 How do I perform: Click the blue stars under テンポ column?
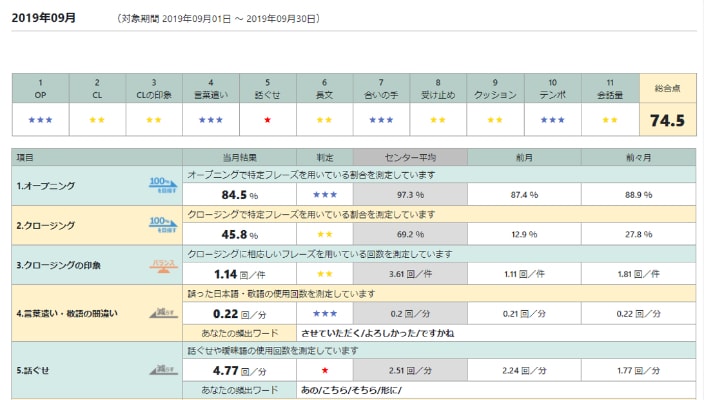(x=552, y=120)
